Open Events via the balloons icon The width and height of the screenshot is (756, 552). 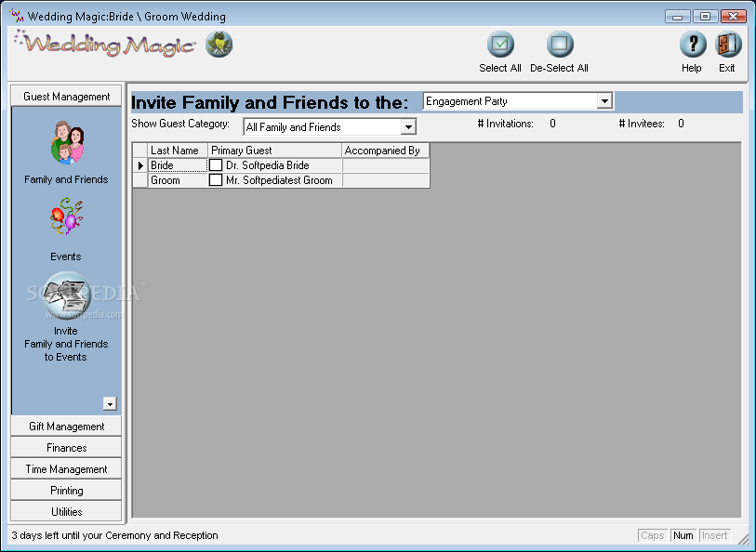[67, 216]
